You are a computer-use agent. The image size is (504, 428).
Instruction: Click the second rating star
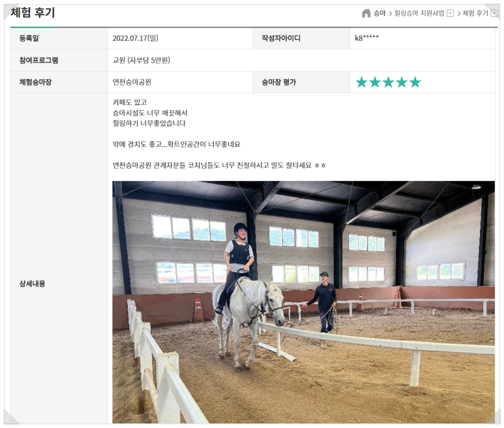point(375,82)
